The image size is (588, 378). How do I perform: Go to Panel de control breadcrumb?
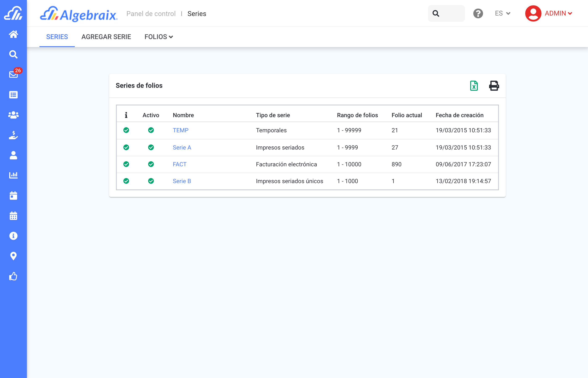tap(151, 14)
